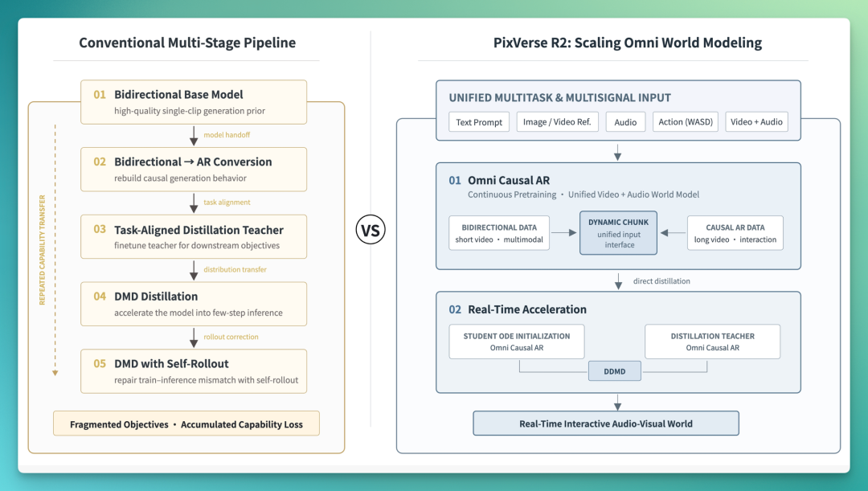Click the DISTILLATION TEACHER box
This screenshot has height=491, width=868.
point(712,342)
